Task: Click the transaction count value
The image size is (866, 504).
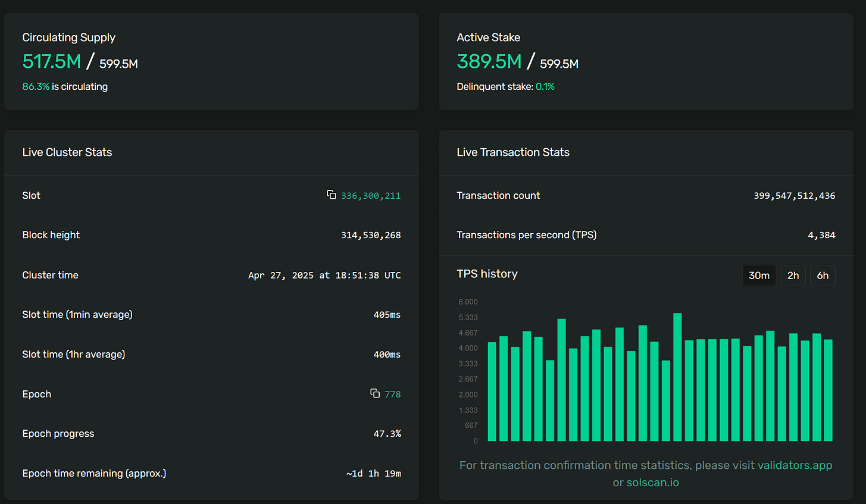Action: [x=795, y=196]
